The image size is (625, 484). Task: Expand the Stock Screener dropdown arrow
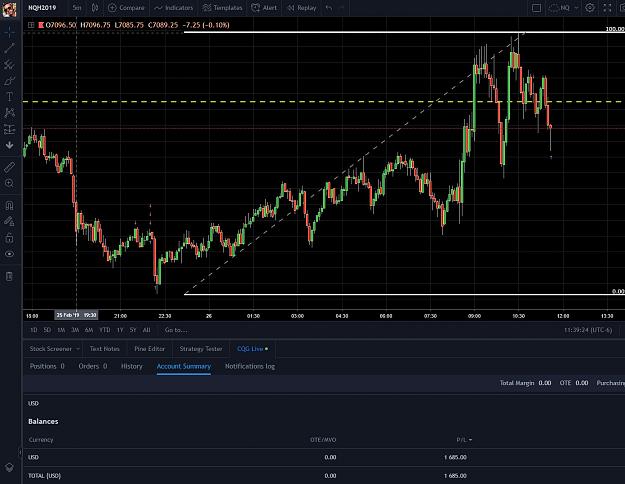(x=78, y=349)
